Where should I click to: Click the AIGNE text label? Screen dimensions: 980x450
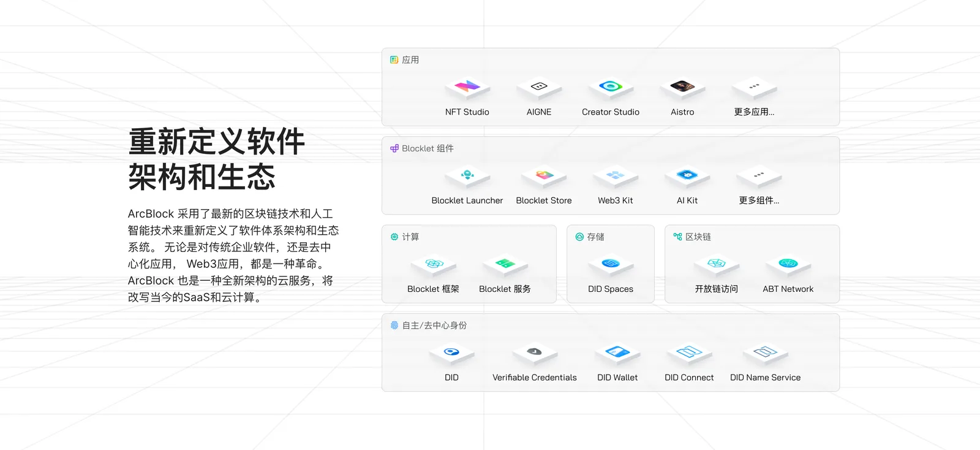[x=539, y=112]
